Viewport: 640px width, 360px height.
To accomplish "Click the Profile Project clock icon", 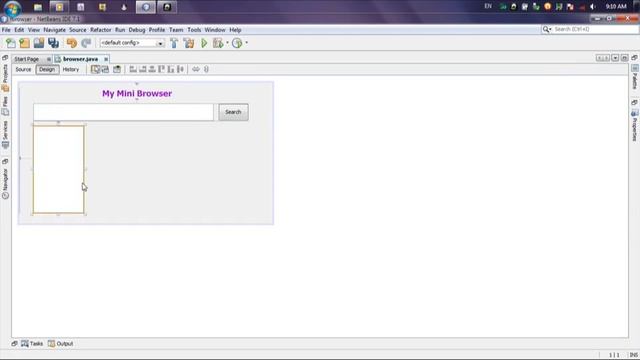I will click(x=237, y=43).
